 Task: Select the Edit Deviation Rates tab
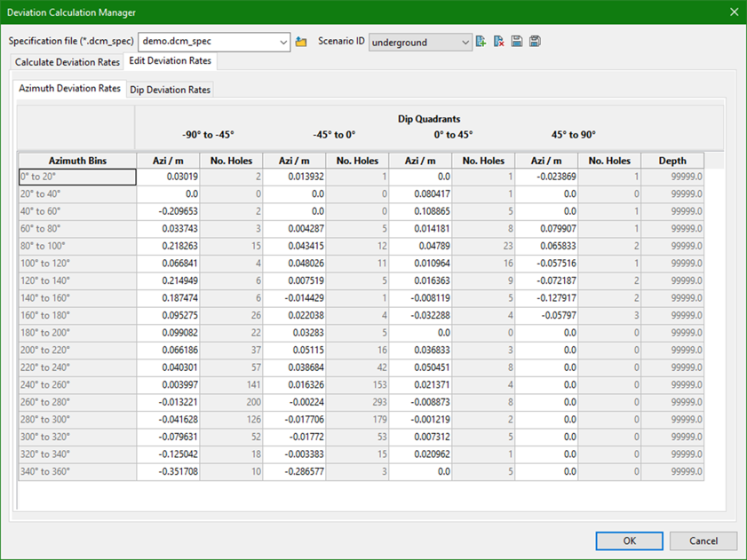click(170, 61)
